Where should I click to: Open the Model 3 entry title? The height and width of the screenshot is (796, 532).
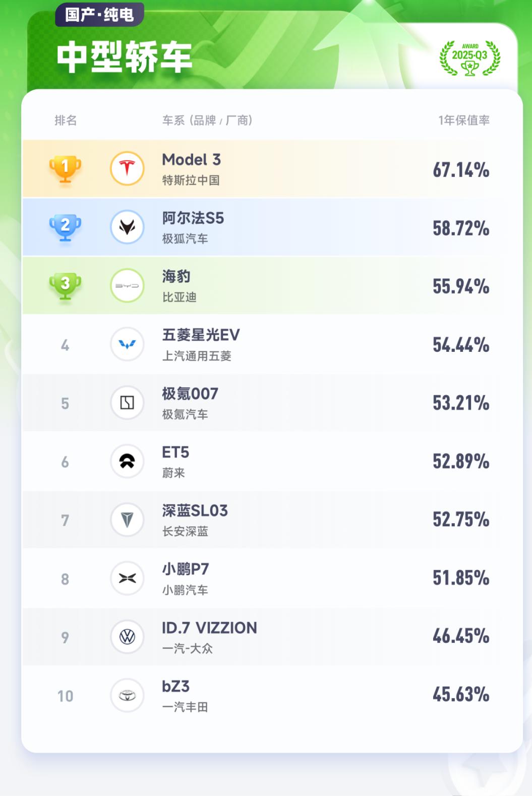pyautogui.click(x=192, y=160)
